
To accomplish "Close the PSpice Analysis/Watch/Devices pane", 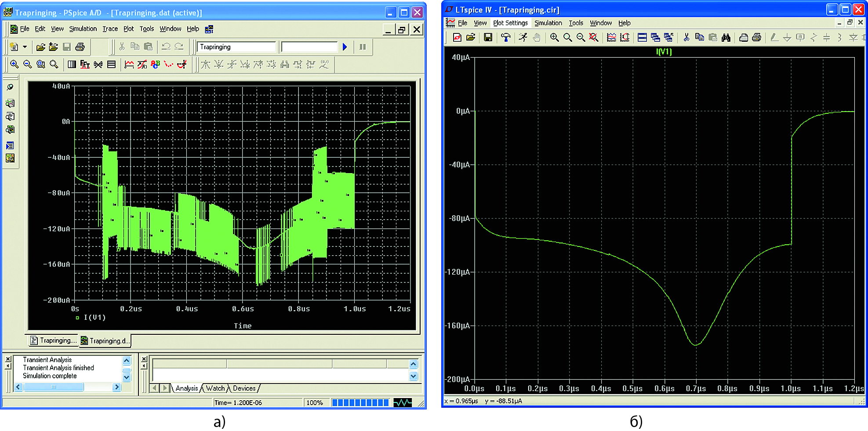I will point(144,359).
